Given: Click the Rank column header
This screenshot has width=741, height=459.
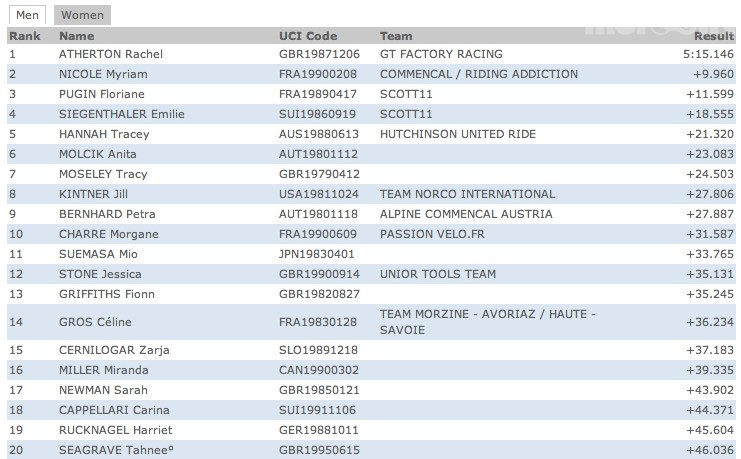Looking at the screenshot, I should coord(24,36).
